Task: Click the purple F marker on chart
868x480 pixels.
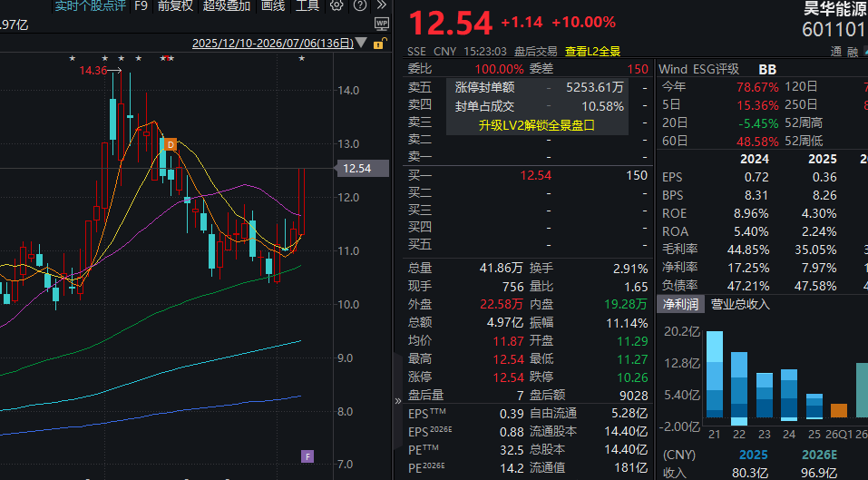Action: 307,456
